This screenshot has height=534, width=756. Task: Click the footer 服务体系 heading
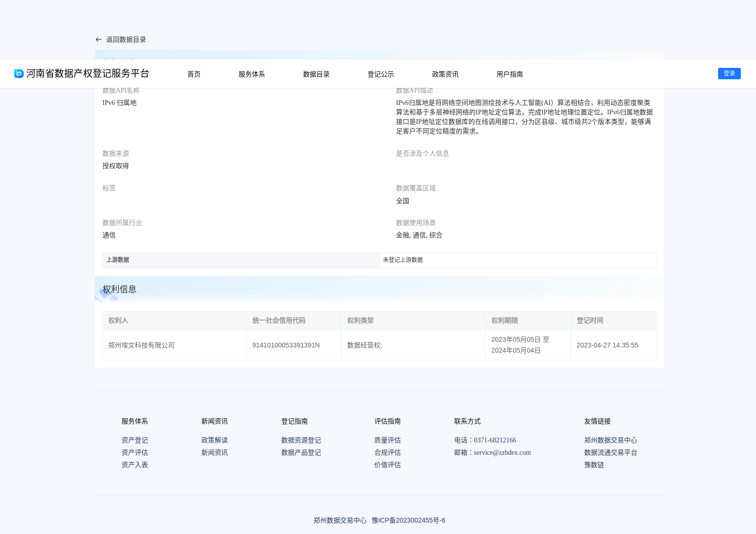pos(135,422)
